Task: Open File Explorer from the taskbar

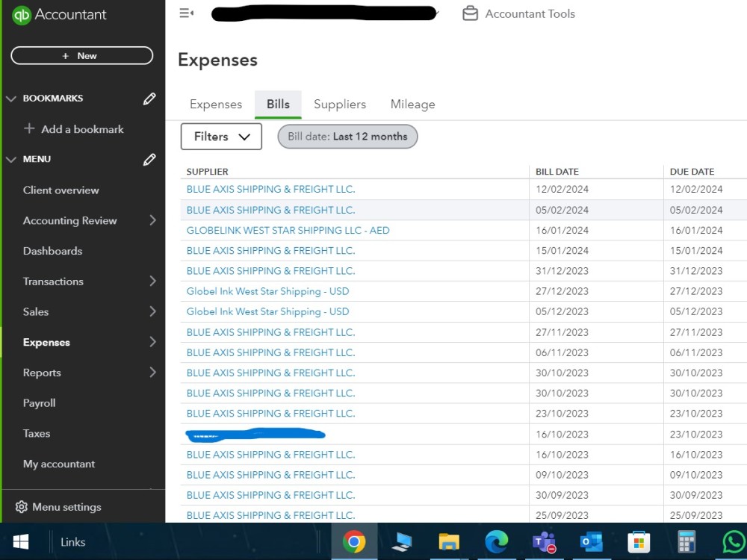Action: point(449,541)
